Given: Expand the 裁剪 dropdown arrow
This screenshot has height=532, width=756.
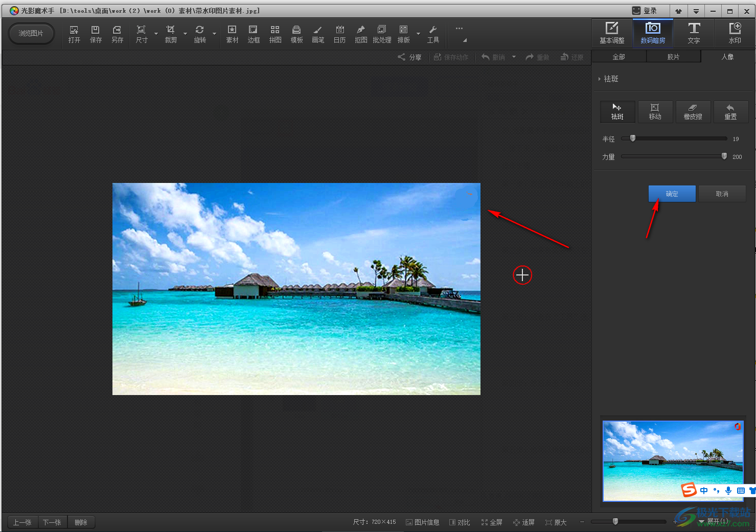Looking at the screenshot, I should click(x=185, y=34).
